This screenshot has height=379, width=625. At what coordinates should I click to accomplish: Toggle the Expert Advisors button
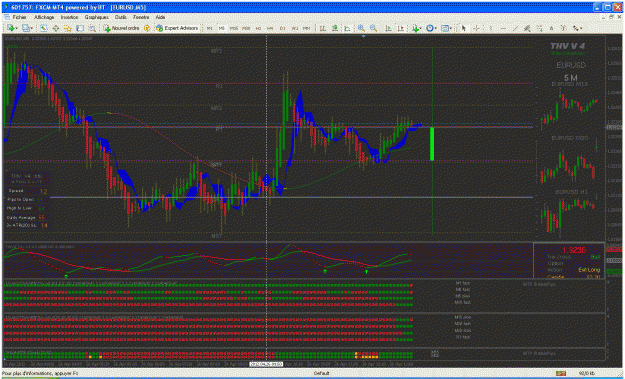[x=177, y=28]
